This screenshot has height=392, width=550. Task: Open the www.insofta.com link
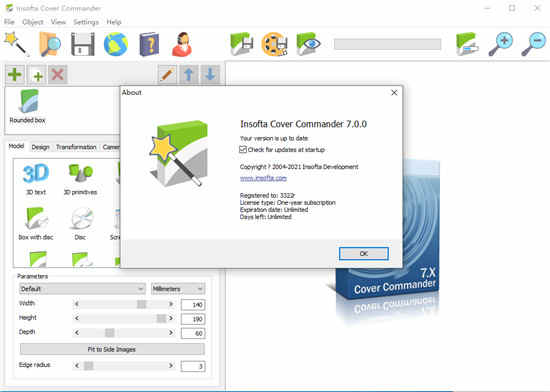pos(263,178)
